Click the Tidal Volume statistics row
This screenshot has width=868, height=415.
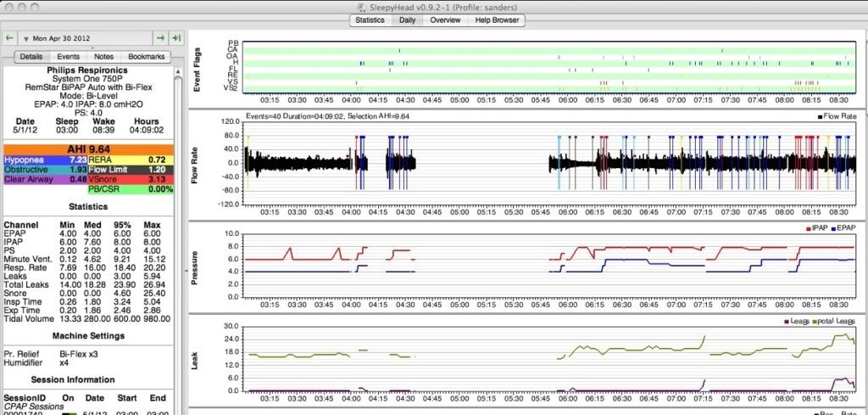pyautogui.click(x=87, y=319)
